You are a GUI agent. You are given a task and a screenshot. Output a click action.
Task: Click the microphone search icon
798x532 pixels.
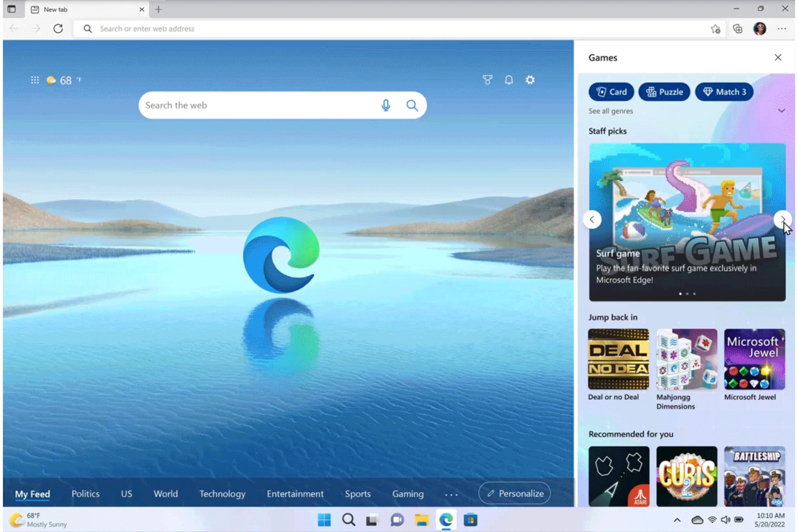386,106
